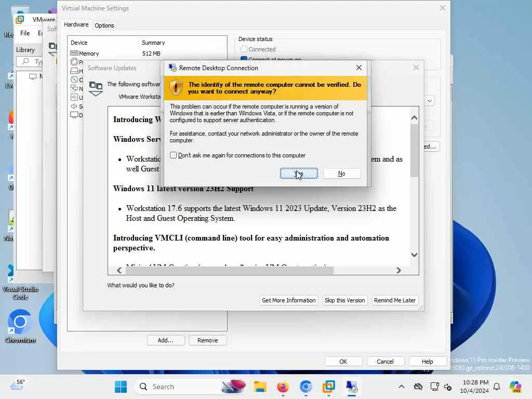Screen dimensions: 532x399
Task: Click Remote Desktop Connection taskbar icon
Action: coord(352,387)
